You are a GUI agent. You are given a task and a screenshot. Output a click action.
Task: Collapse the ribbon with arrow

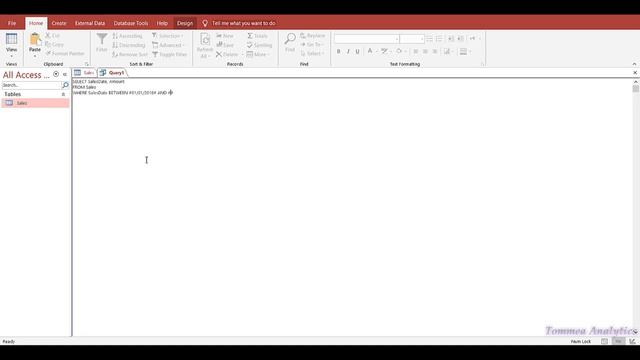(634, 64)
